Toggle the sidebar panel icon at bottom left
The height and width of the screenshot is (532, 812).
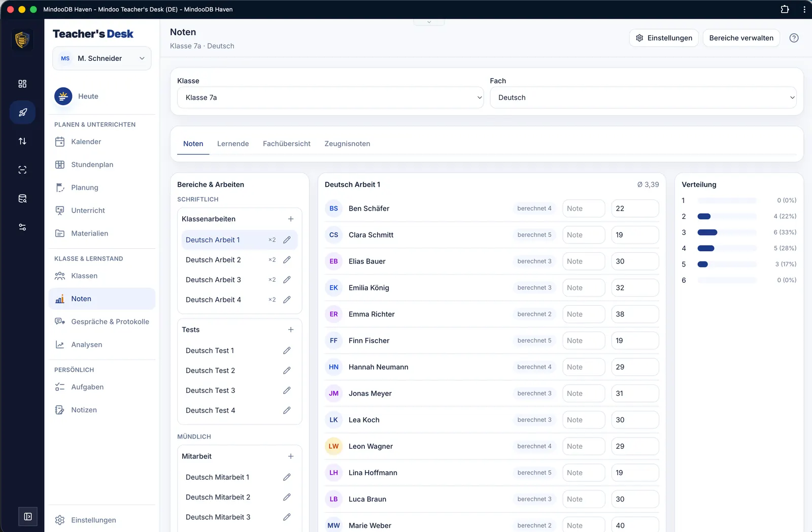tap(28, 517)
